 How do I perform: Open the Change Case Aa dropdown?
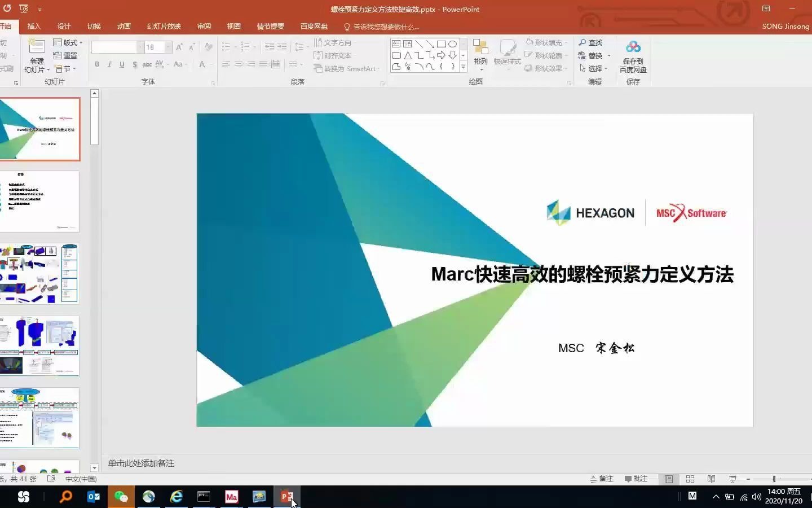[x=180, y=64]
